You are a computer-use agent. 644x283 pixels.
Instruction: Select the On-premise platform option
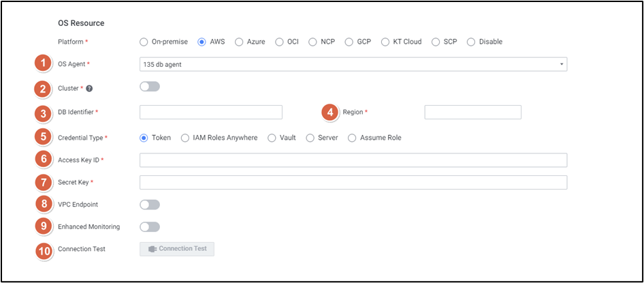(x=144, y=42)
